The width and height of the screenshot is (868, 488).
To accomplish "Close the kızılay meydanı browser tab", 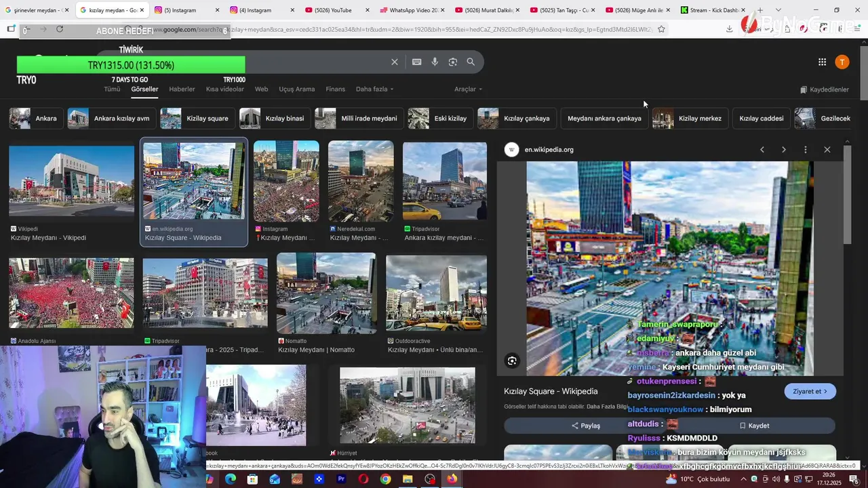I will [142, 10].
